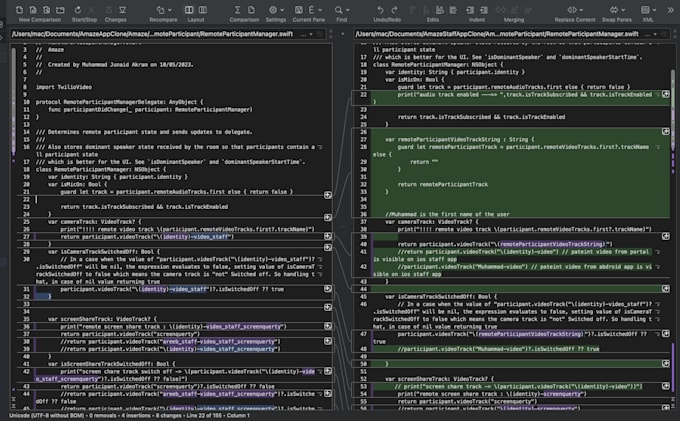The height and width of the screenshot is (421, 680).
Task: Click left 'protocol RemoteParticipantManagerDelegate' line
Action: (x=119, y=102)
